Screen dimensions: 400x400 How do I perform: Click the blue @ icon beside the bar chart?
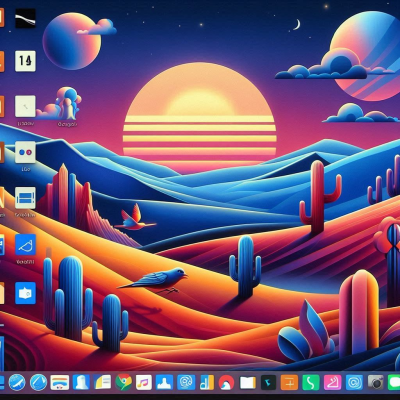click(186, 382)
